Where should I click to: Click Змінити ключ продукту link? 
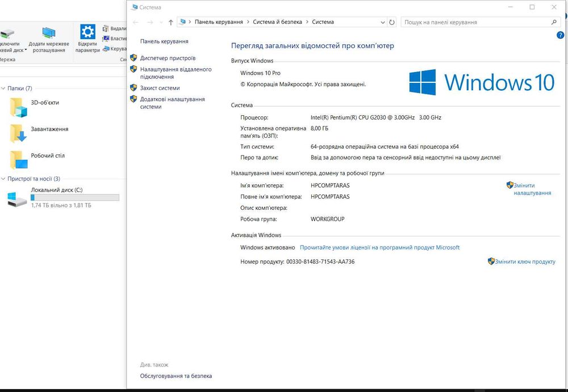[525, 262]
